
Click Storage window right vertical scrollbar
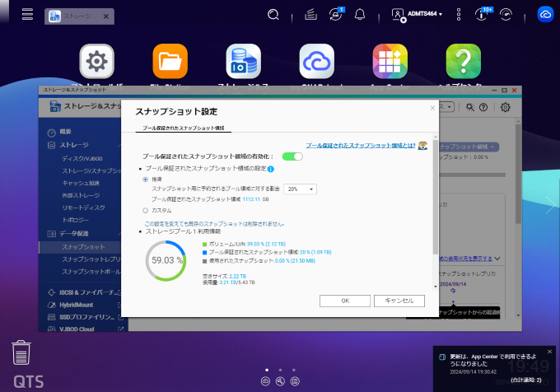[x=518, y=175]
